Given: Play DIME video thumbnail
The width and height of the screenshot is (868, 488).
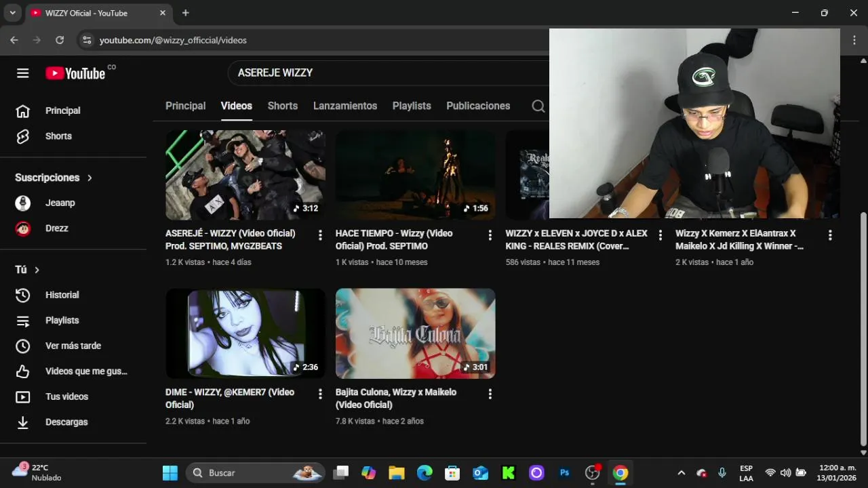Looking at the screenshot, I should pyautogui.click(x=245, y=333).
